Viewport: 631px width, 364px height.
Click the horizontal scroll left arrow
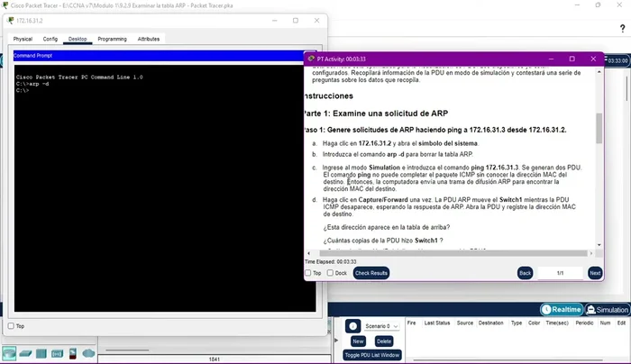click(x=308, y=253)
